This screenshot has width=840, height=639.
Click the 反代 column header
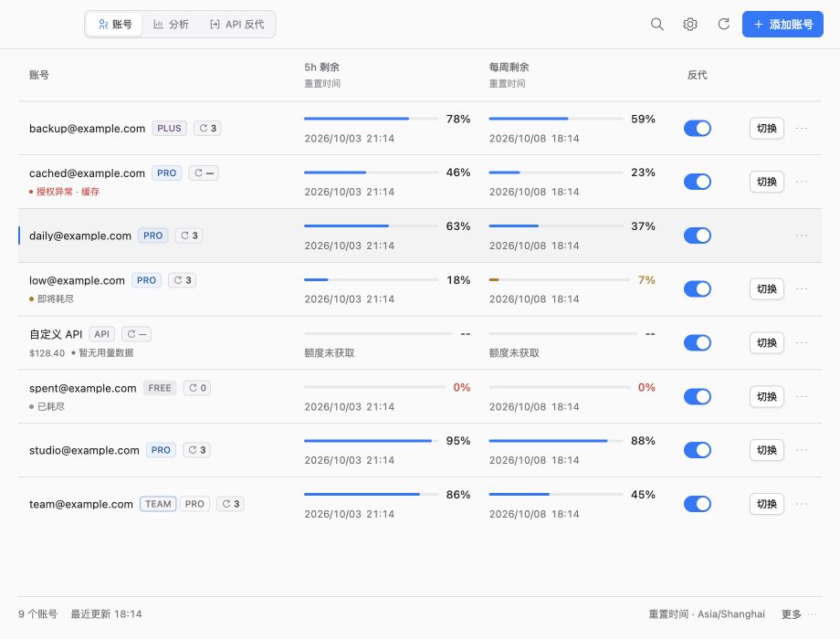point(697,75)
